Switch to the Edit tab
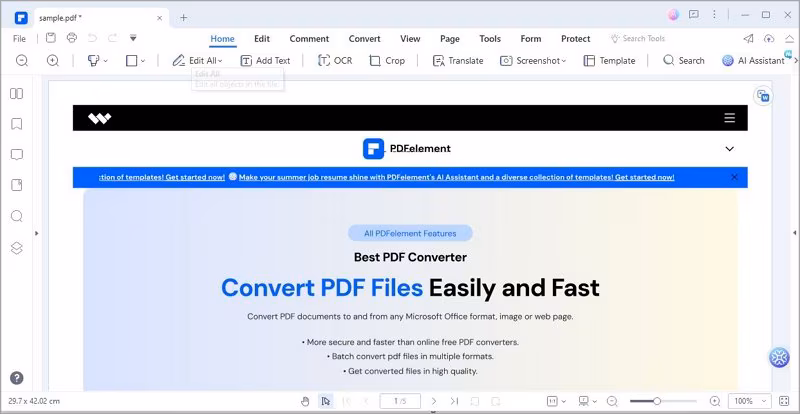 click(x=262, y=38)
